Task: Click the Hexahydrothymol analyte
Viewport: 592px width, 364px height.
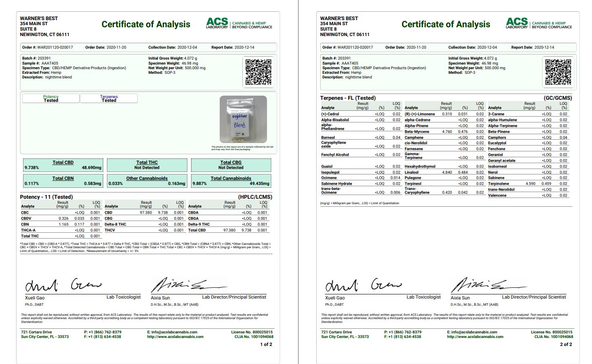Action: pos(420,166)
